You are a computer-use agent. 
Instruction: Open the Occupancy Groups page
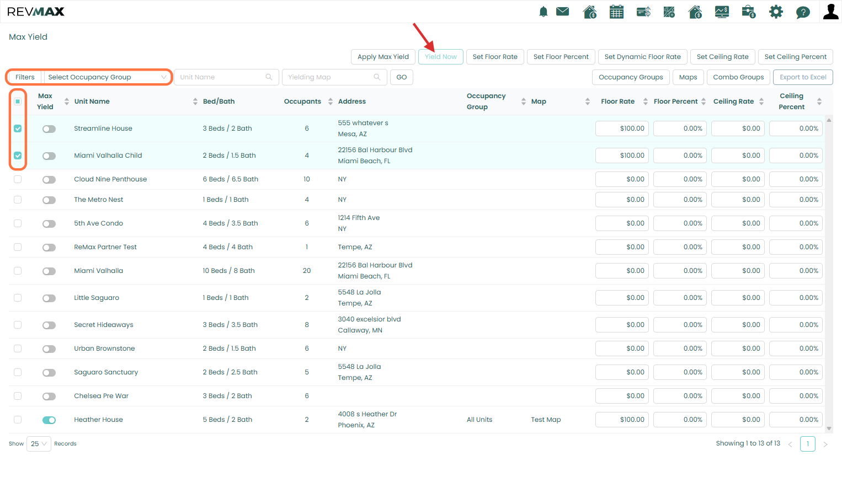click(x=631, y=77)
